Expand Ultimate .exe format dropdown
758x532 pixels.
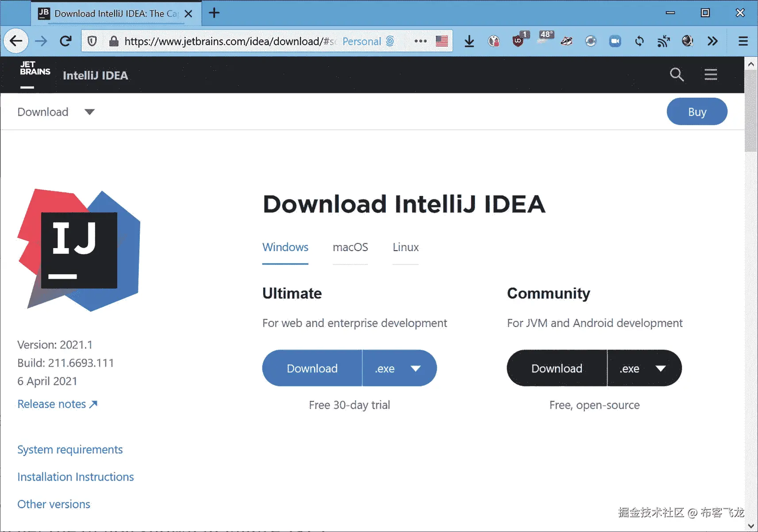point(400,368)
